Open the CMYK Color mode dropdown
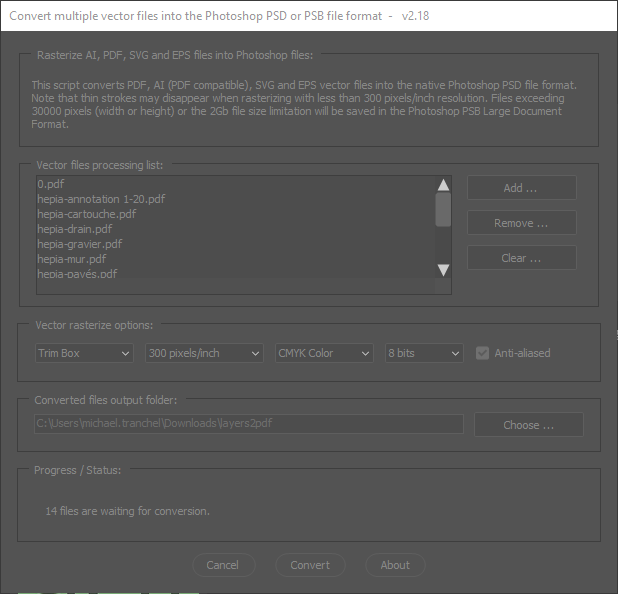This screenshot has width=618, height=594. [326, 353]
